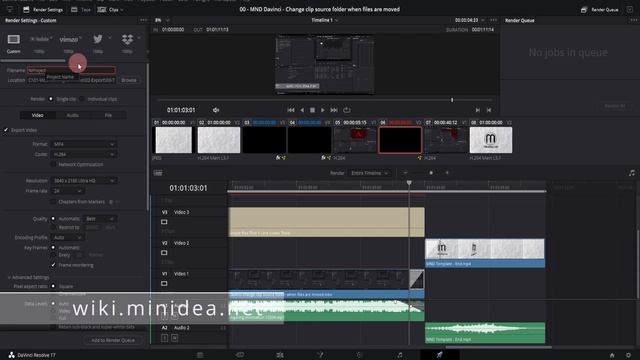The width and height of the screenshot is (640, 360).
Task: Toggle Export Video checkbox
Action: point(6,130)
